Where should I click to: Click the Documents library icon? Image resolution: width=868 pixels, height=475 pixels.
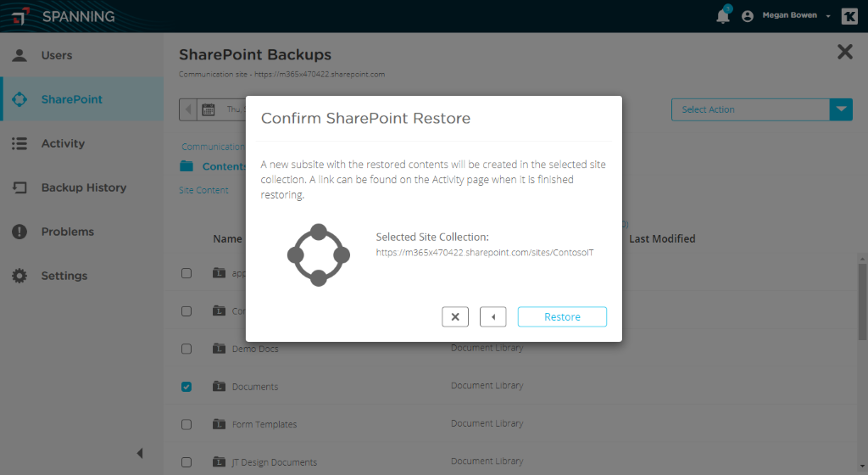click(x=220, y=386)
